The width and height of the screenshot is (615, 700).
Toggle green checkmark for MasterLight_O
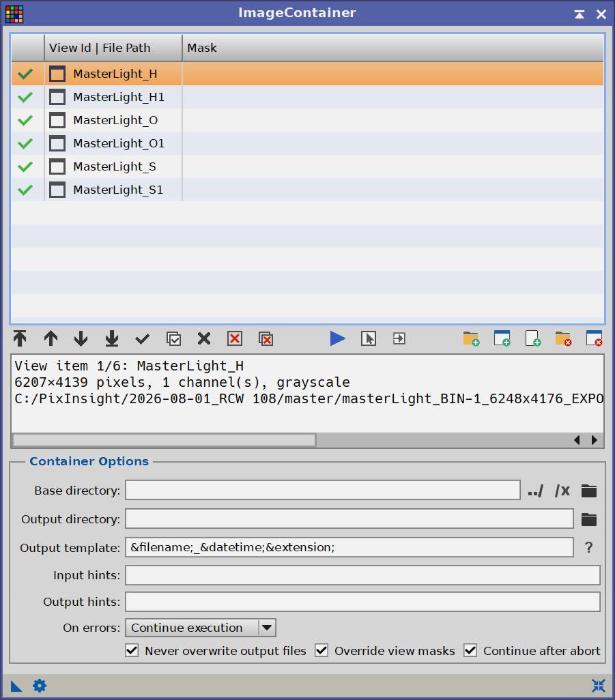click(x=25, y=120)
